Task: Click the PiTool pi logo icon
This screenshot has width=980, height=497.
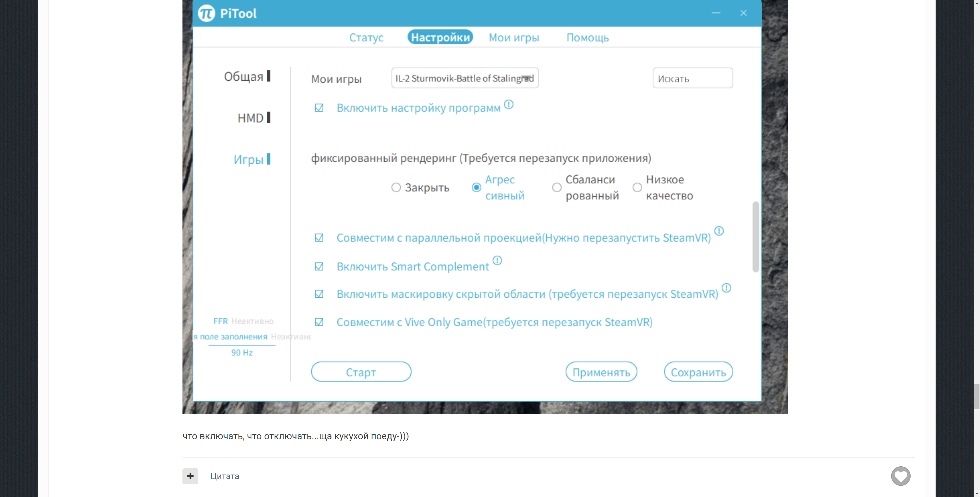Action: point(206,13)
